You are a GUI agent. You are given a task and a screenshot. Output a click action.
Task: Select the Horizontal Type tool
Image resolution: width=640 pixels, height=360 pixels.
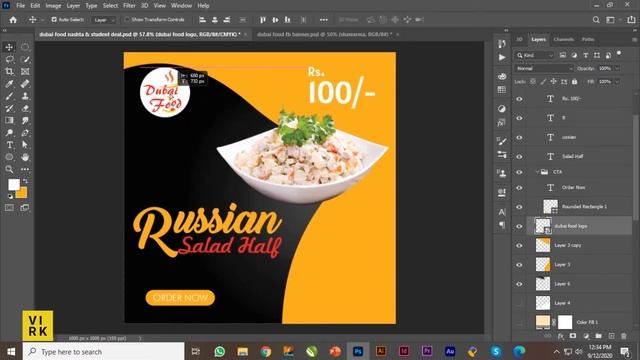click(x=9, y=145)
